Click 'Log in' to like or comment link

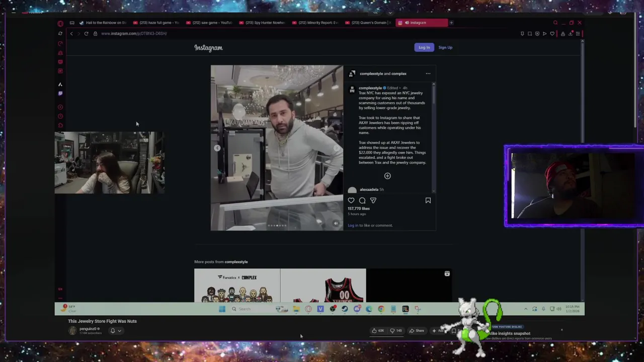353,225
